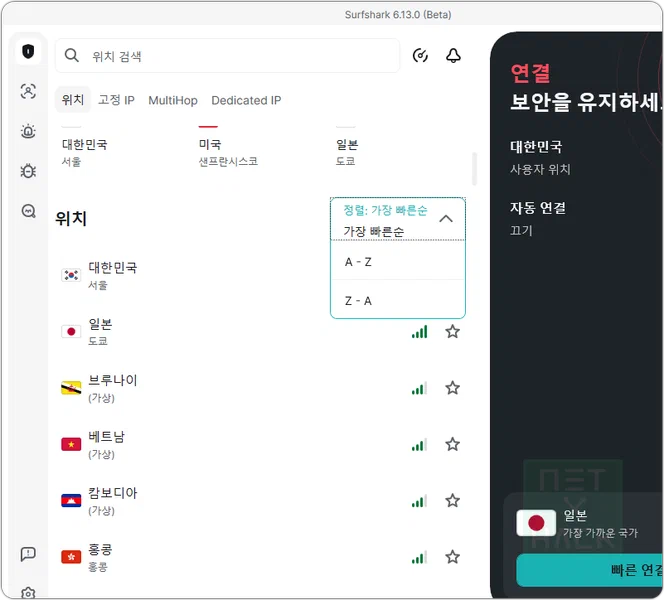The width and height of the screenshot is (664, 600).
Task: Click signal strength bars for 베트남
Action: [419, 444]
